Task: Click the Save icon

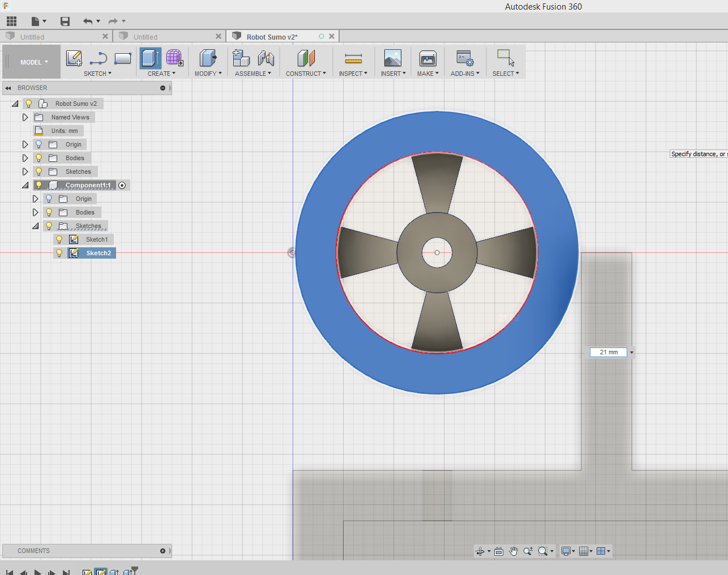Action: tap(65, 22)
